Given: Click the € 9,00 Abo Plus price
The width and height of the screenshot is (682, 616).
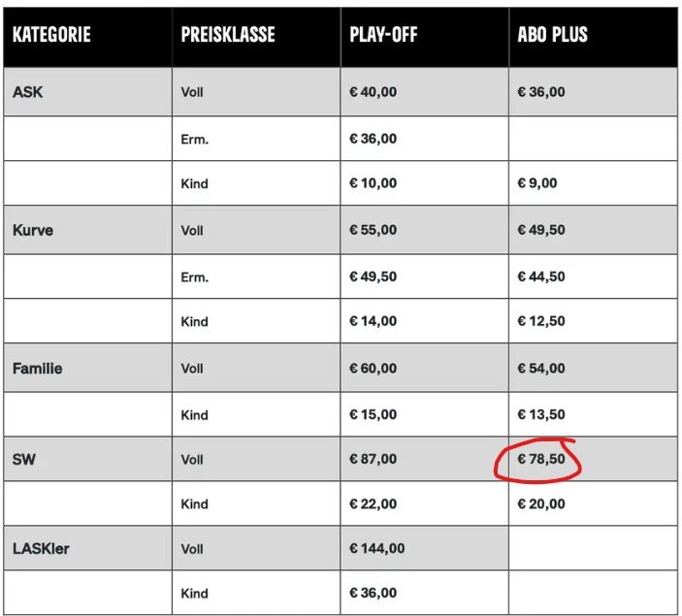Looking at the screenshot, I should (x=537, y=182).
